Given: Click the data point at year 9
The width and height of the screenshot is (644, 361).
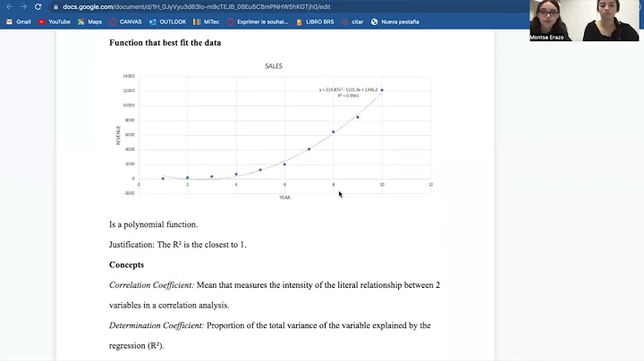Looking at the screenshot, I should pyautogui.click(x=358, y=117).
